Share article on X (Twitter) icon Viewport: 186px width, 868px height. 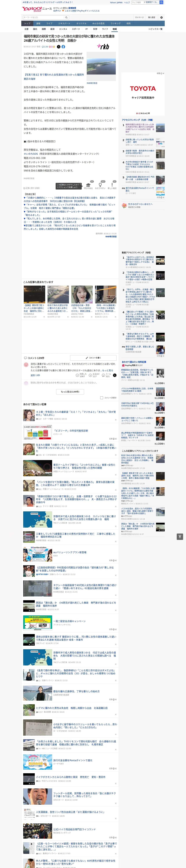point(59,47)
